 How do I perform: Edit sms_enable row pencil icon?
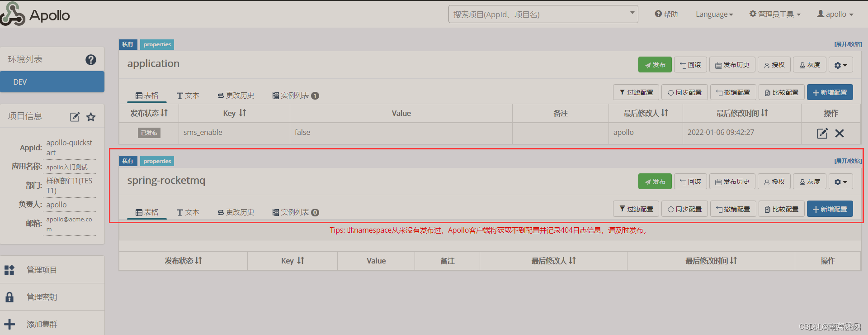coord(822,133)
